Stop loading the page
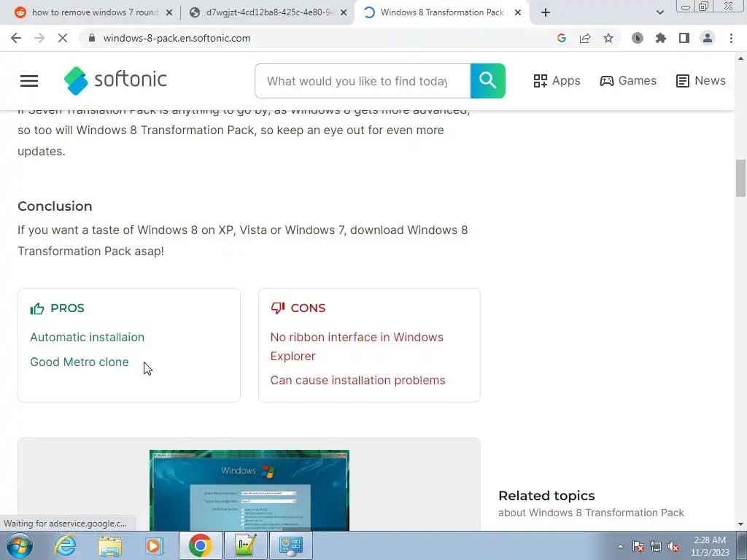747x560 pixels. (x=63, y=38)
